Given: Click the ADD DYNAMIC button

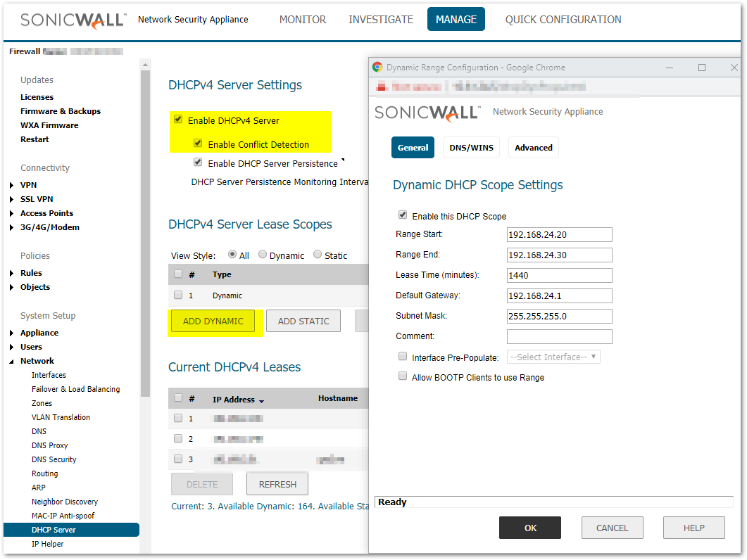Looking at the screenshot, I should pos(213,321).
